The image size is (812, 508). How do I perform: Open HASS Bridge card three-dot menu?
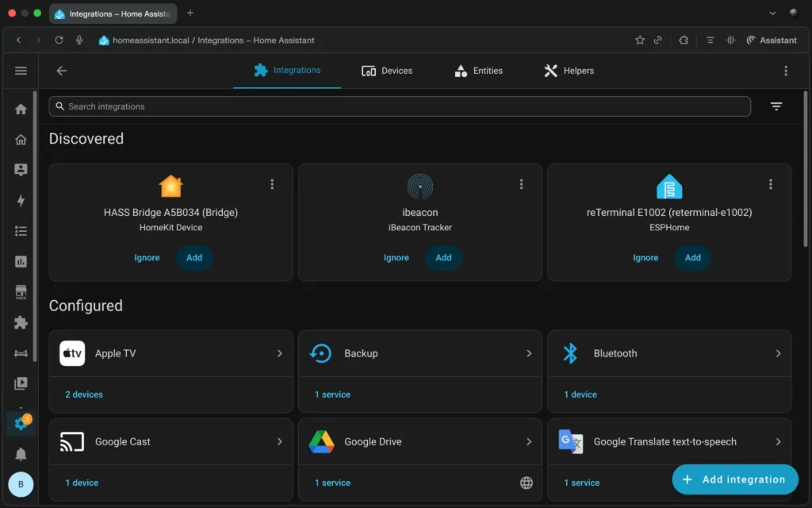click(272, 184)
